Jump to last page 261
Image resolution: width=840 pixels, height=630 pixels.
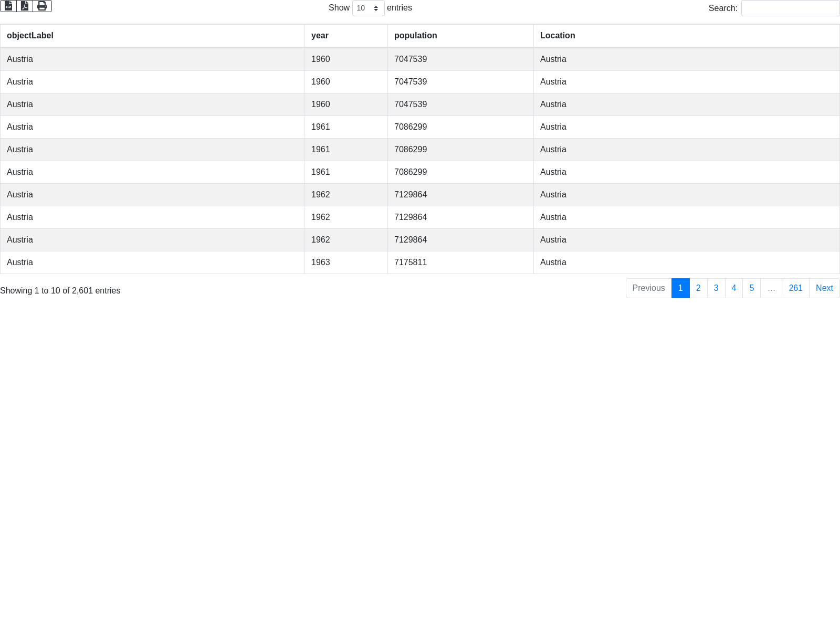795,288
